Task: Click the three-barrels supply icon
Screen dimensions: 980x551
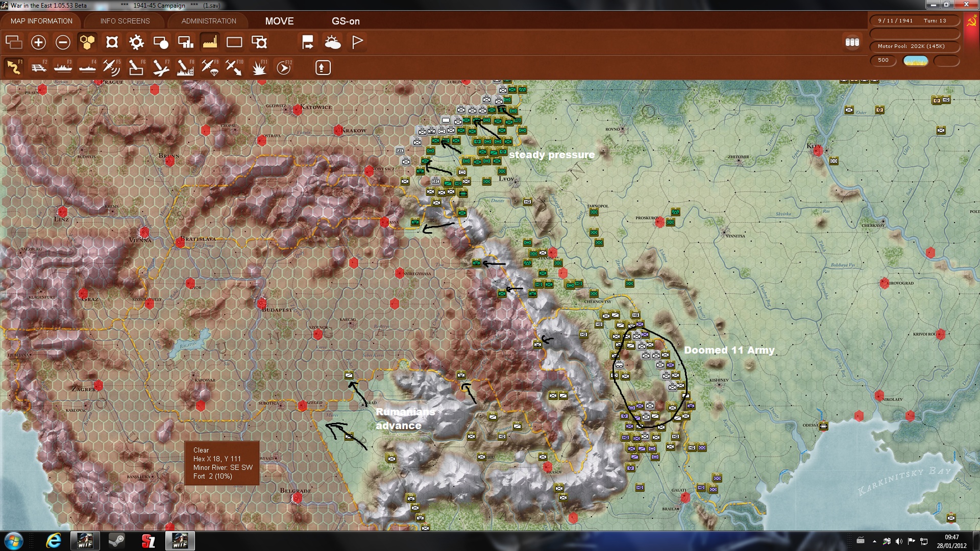Action: pyautogui.click(x=852, y=42)
